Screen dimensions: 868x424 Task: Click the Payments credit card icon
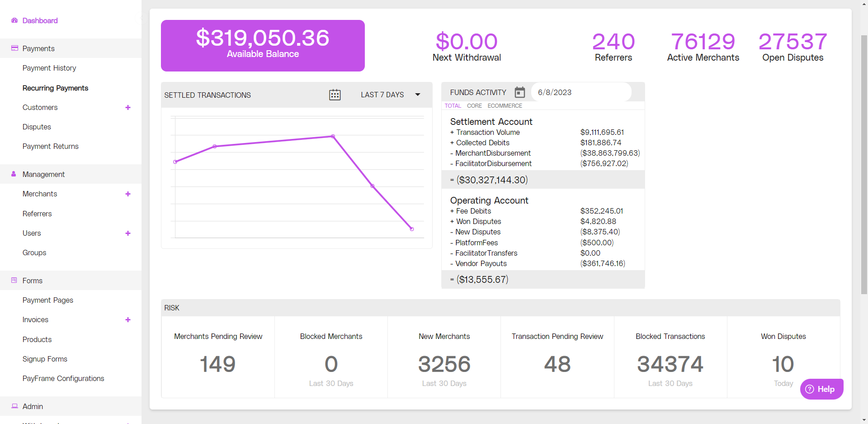(14, 48)
